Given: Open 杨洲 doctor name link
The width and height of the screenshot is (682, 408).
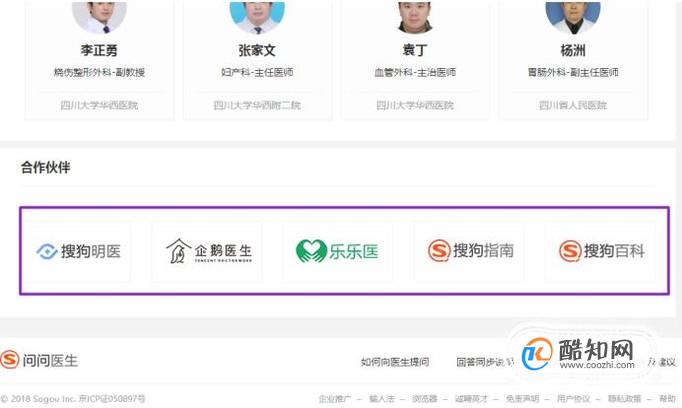Looking at the screenshot, I should 573,50.
